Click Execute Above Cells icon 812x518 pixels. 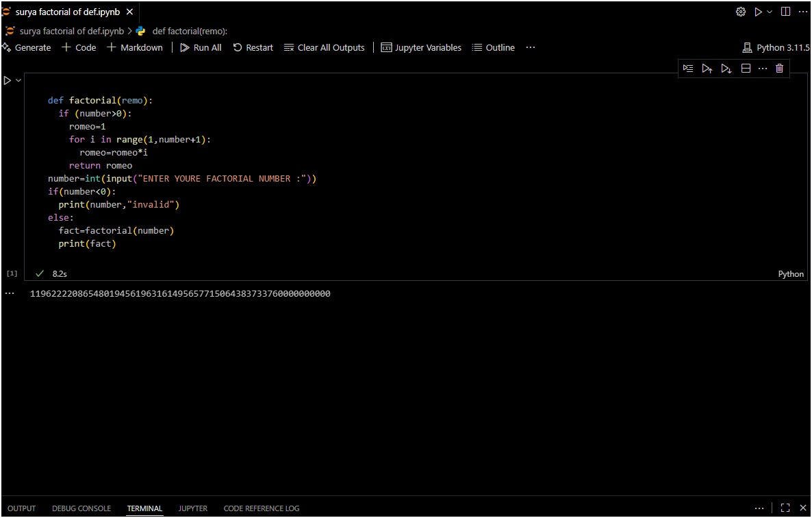click(707, 69)
